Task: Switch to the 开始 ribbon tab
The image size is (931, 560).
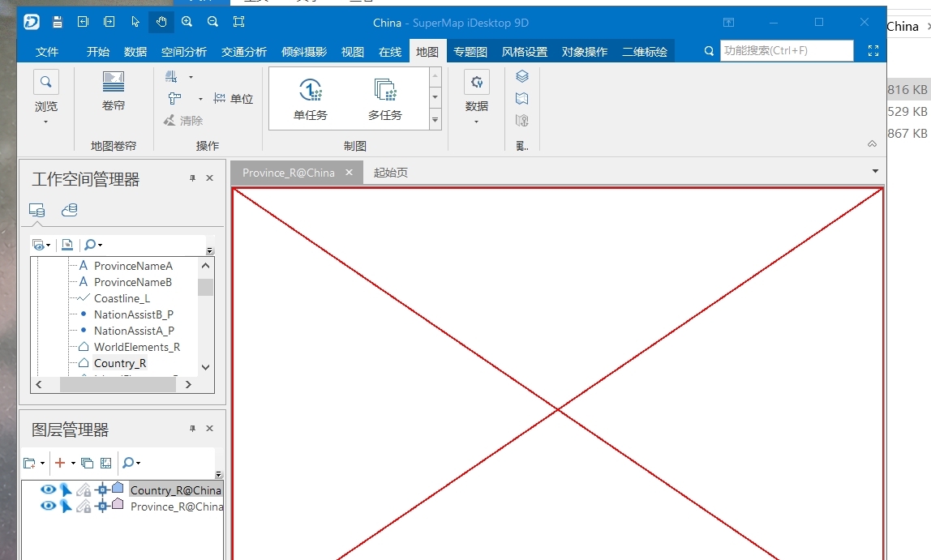Action: [x=98, y=52]
